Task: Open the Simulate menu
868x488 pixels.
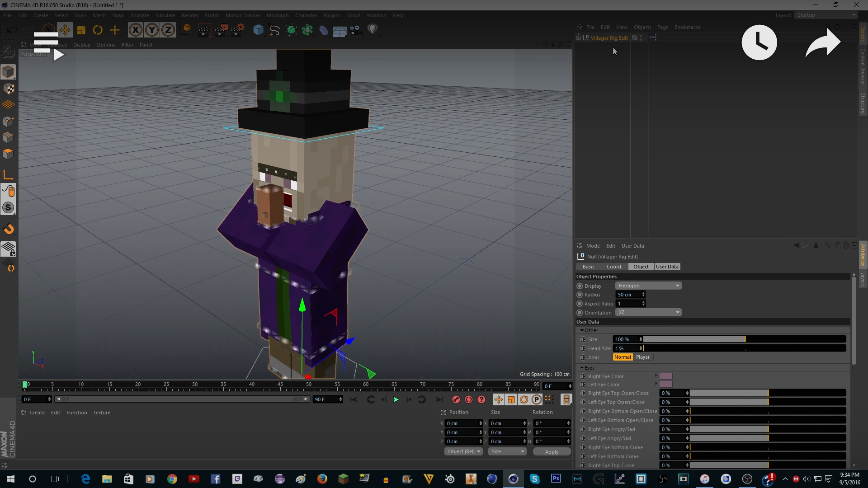Action: 165,15
